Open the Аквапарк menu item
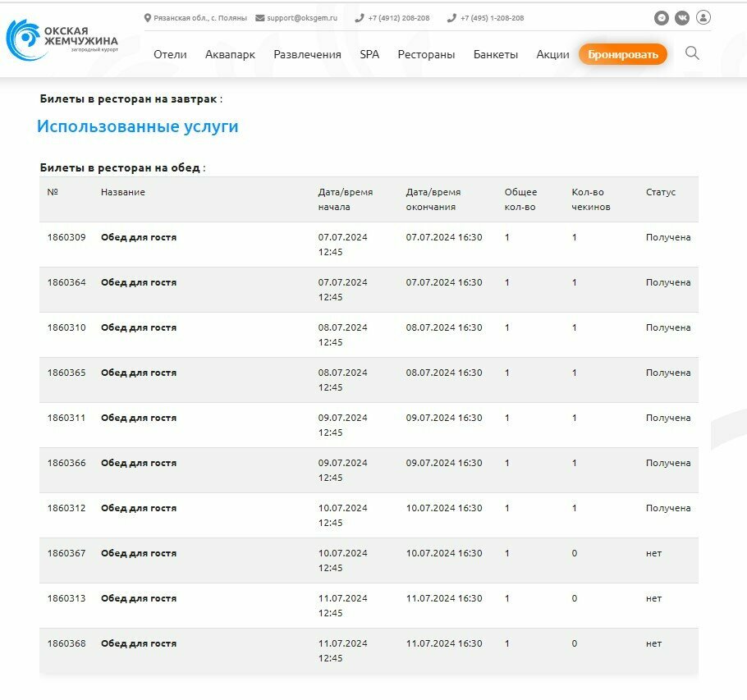 [x=230, y=54]
